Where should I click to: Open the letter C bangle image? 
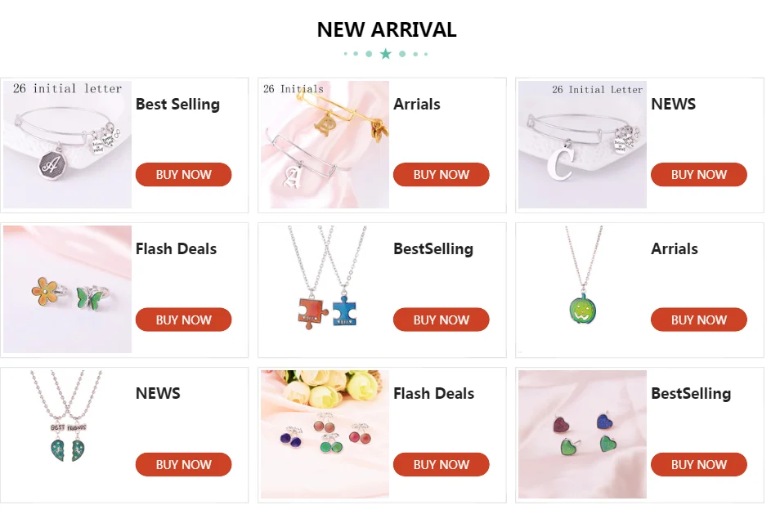(x=583, y=145)
